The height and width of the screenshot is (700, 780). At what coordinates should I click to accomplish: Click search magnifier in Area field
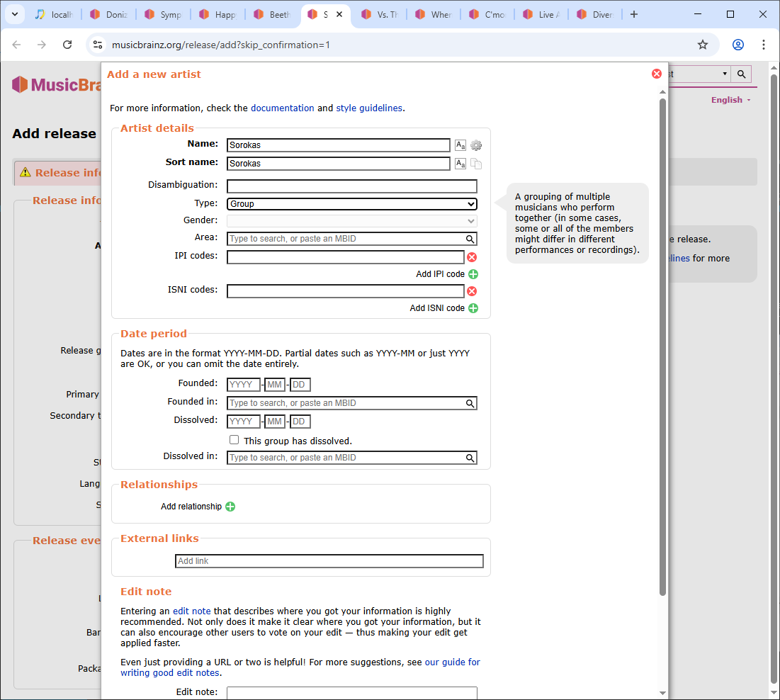pos(470,239)
